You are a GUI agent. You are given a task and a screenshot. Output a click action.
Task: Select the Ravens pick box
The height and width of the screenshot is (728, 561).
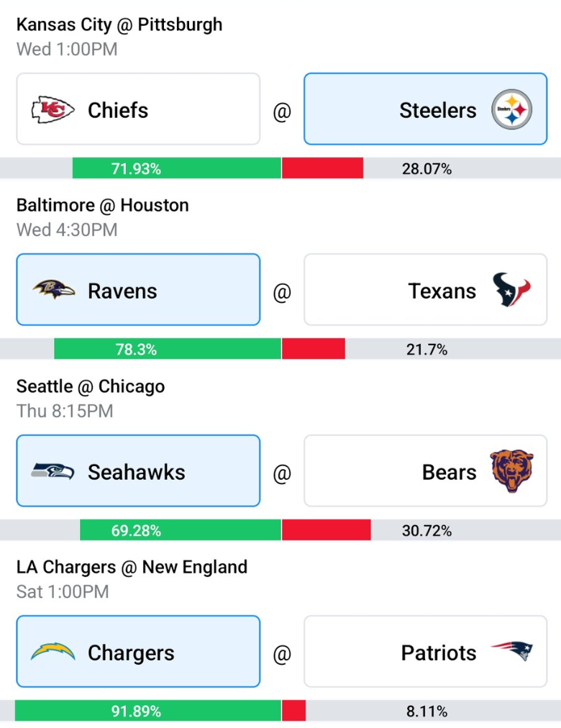click(138, 289)
